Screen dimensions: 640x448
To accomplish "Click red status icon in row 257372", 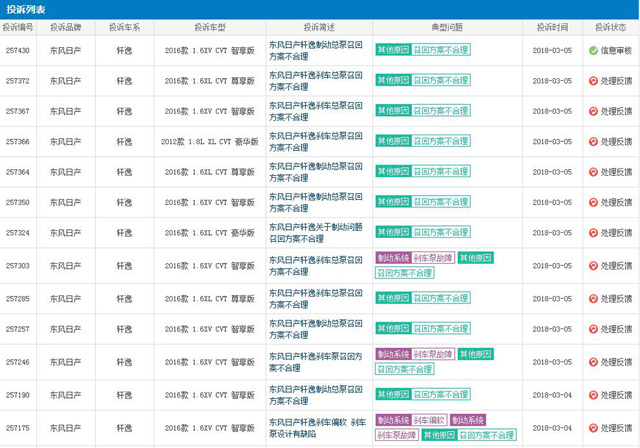I will 593,81.
